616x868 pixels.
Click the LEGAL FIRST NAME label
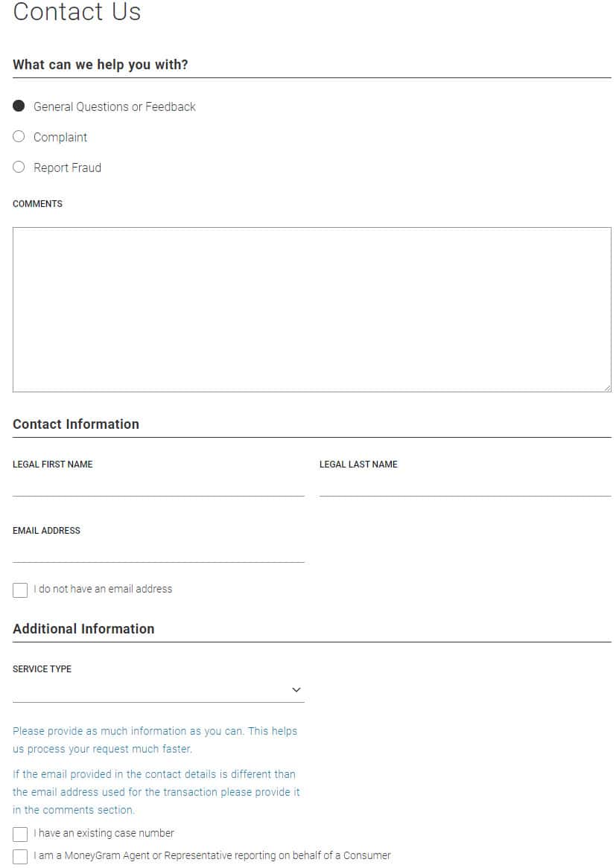[53, 465]
